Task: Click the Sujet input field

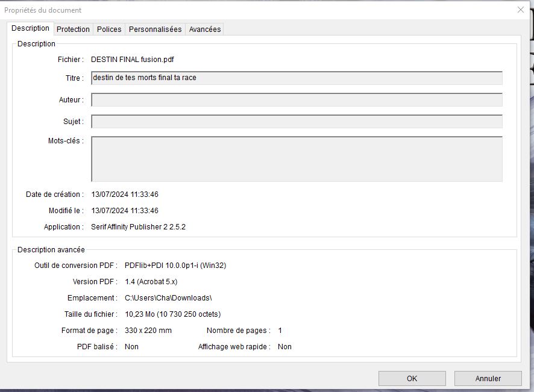Action: [x=297, y=122]
